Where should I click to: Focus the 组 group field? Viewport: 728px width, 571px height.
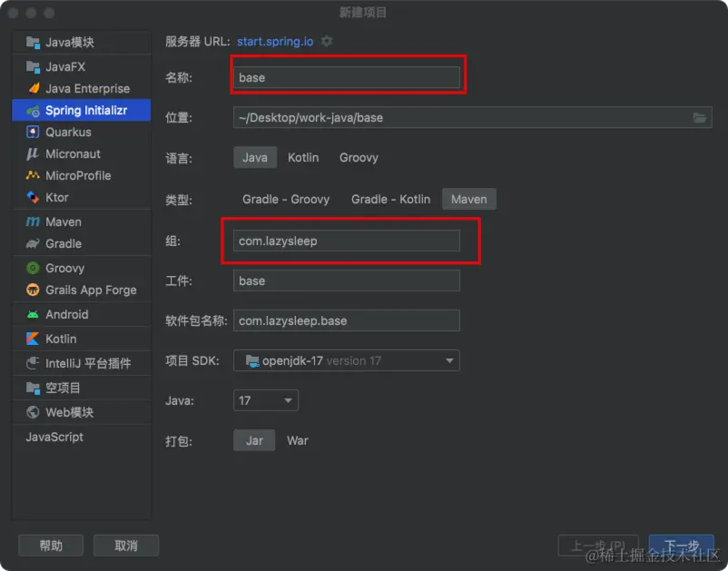[347, 241]
